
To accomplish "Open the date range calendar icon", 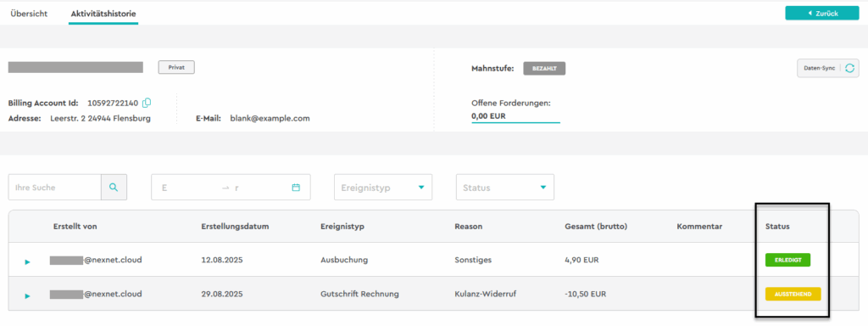I will tap(296, 188).
